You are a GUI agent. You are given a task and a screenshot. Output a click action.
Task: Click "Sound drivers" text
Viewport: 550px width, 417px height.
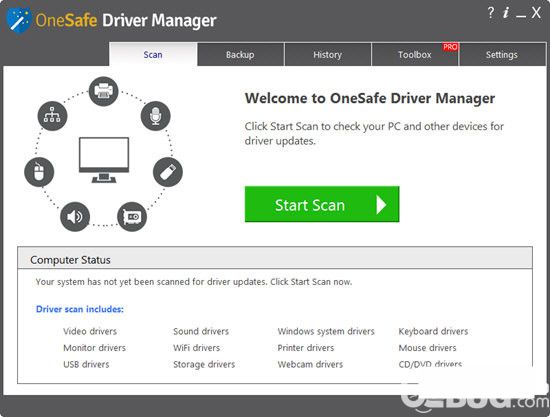tap(201, 331)
